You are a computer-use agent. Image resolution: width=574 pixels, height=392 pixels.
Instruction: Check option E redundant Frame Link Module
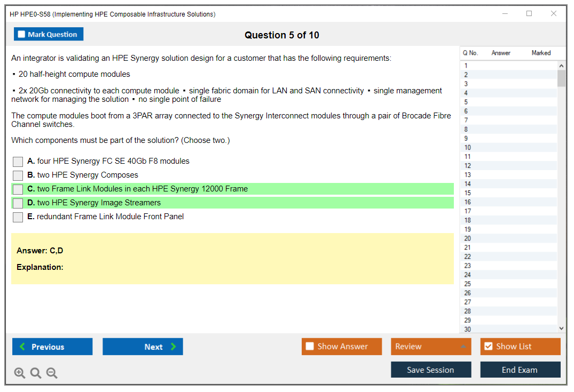click(x=18, y=217)
